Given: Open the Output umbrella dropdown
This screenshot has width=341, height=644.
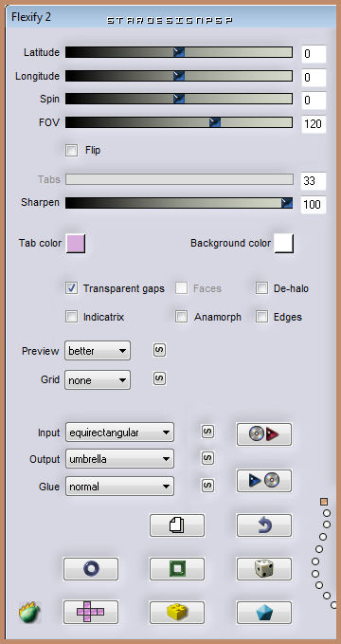Looking at the screenshot, I should click(x=119, y=459).
